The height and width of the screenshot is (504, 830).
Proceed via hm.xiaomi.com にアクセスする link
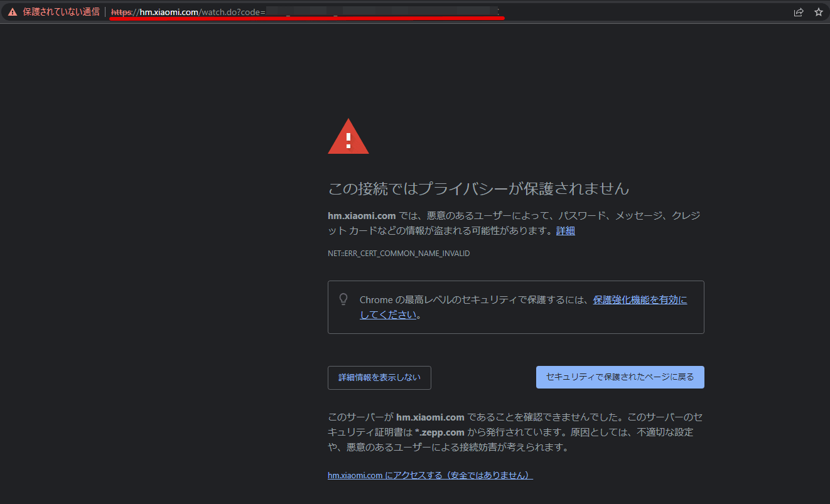point(430,476)
